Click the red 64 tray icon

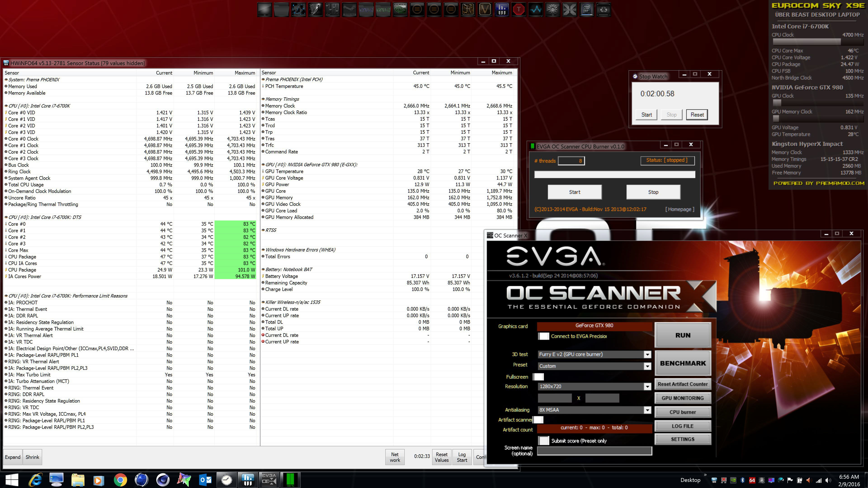pyautogui.click(x=752, y=480)
